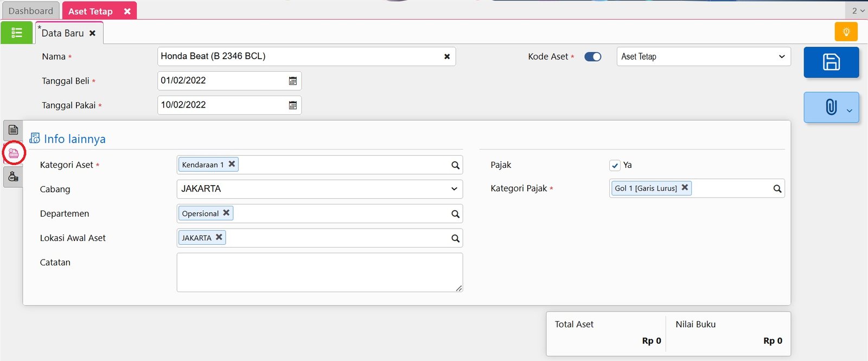Image resolution: width=868 pixels, height=361 pixels.
Task: Remove the Kendaraan 1 category tag
Action: [x=232, y=164]
